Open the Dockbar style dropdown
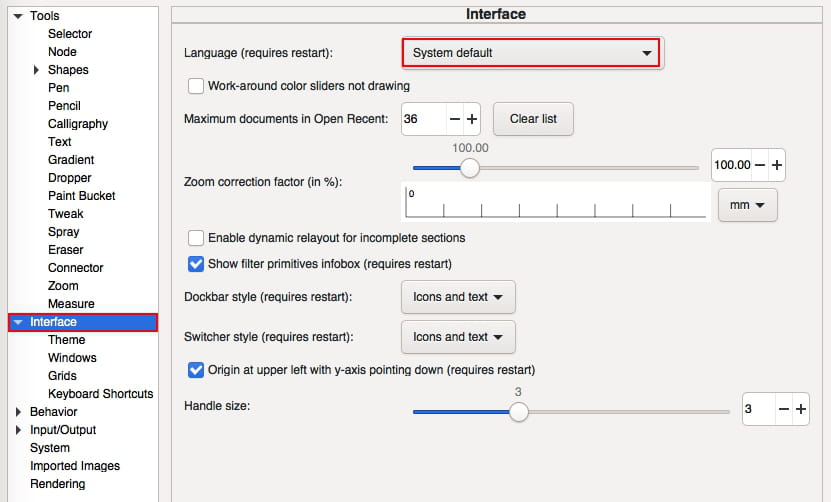Image resolution: width=831 pixels, height=502 pixels. coord(458,297)
